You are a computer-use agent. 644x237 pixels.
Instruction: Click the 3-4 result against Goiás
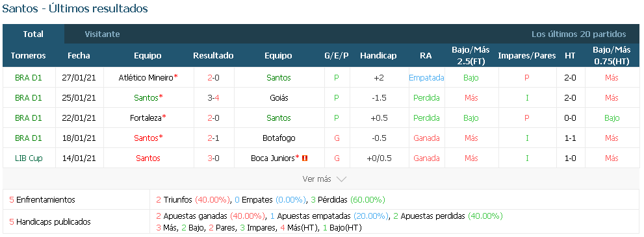pyautogui.click(x=214, y=97)
